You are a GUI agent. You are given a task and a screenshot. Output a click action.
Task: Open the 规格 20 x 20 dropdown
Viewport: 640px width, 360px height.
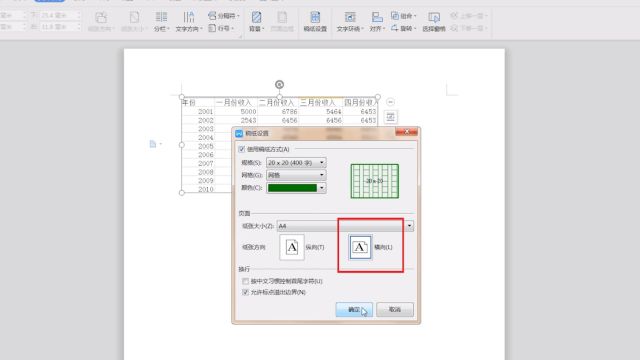(296, 162)
